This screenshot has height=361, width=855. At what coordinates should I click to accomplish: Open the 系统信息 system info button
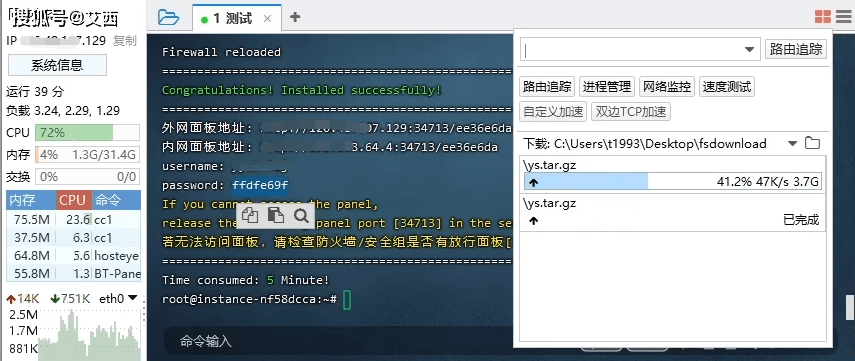point(57,65)
